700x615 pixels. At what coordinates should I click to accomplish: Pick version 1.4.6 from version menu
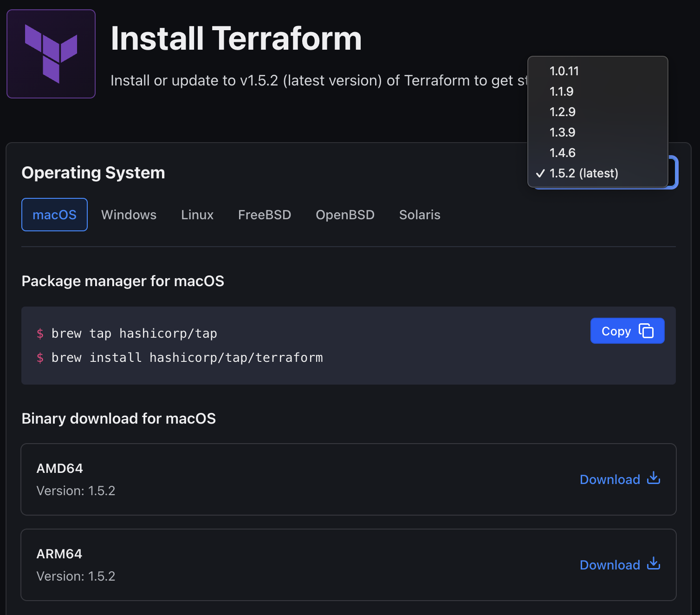tap(598, 153)
